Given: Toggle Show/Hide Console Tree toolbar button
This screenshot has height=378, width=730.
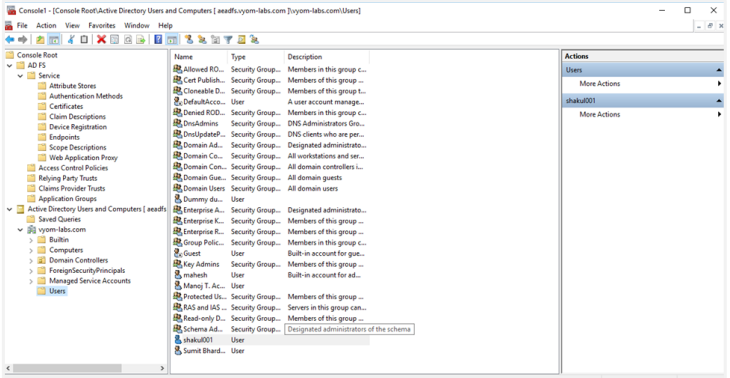Looking at the screenshot, I should coord(54,40).
